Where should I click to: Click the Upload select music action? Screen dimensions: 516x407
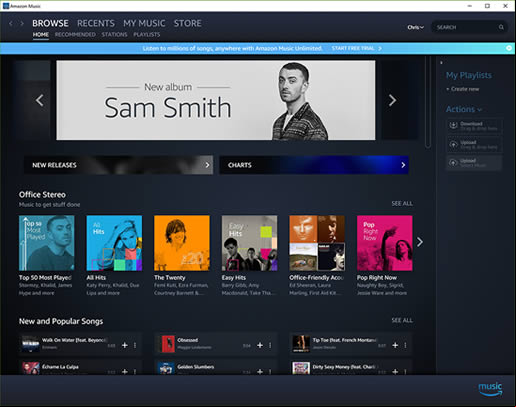point(474,163)
